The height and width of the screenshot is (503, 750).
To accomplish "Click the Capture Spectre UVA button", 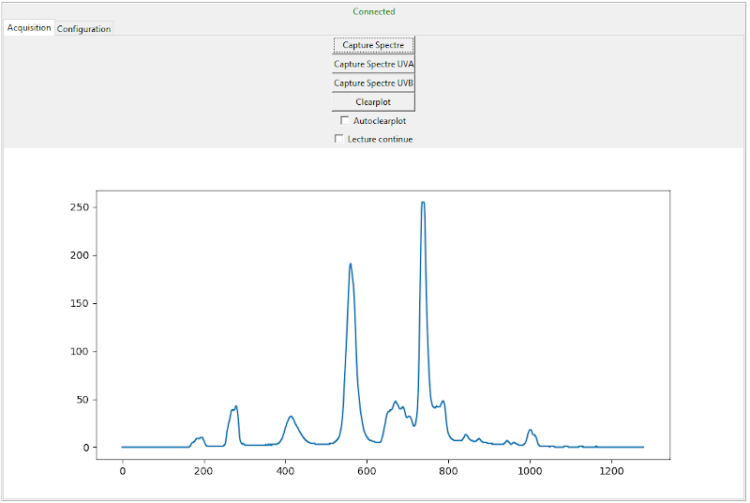I will point(373,64).
